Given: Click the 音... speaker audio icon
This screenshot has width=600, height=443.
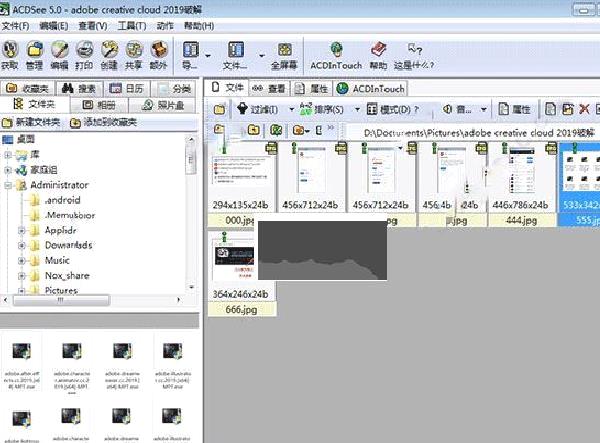Looking at the screenshot, I should (447, 109).
